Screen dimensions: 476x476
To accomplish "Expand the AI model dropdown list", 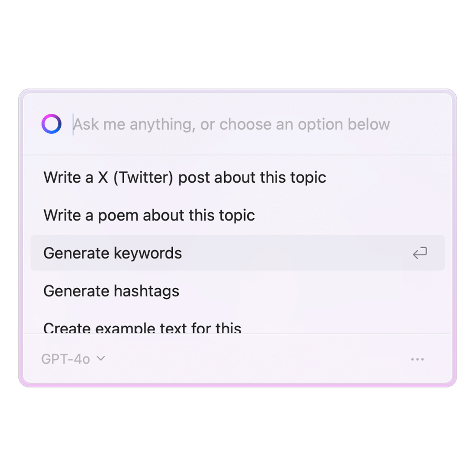I will point(73,359).
